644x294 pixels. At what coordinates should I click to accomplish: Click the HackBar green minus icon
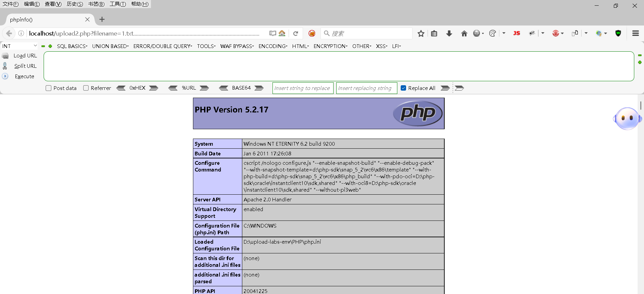point(43,46)
